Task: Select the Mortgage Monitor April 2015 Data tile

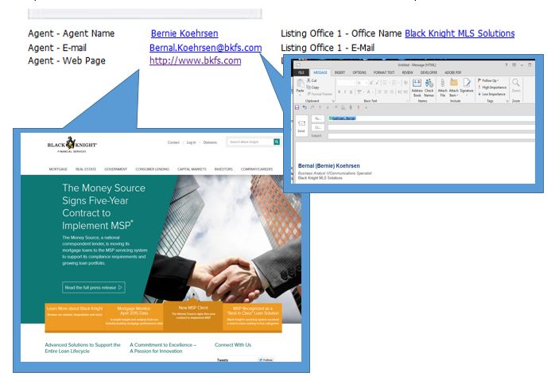Action: click(x=134, y=317)
